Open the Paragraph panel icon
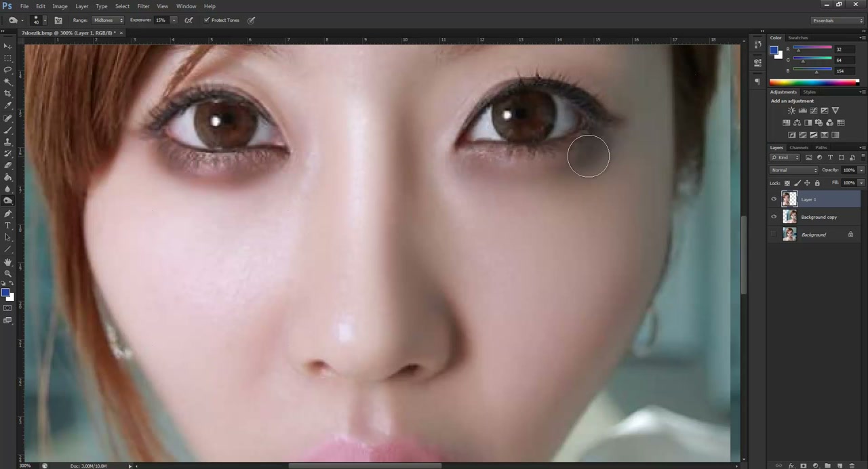 757,81
